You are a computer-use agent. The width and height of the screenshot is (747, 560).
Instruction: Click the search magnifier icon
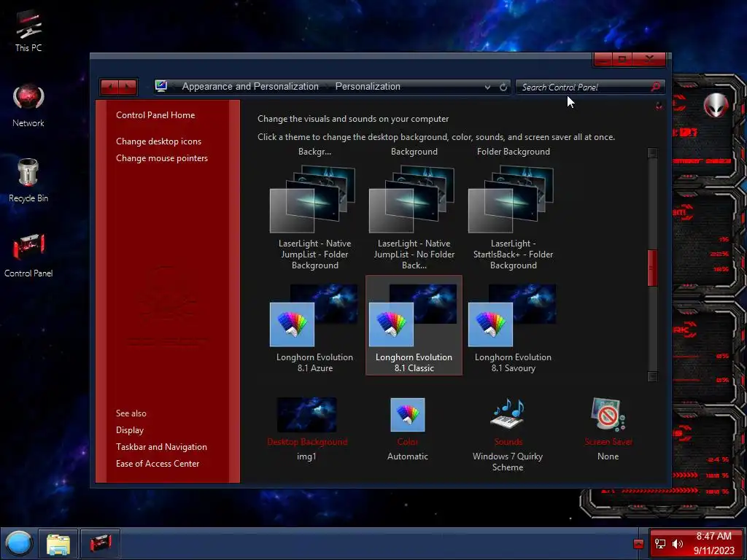point(656,87)
